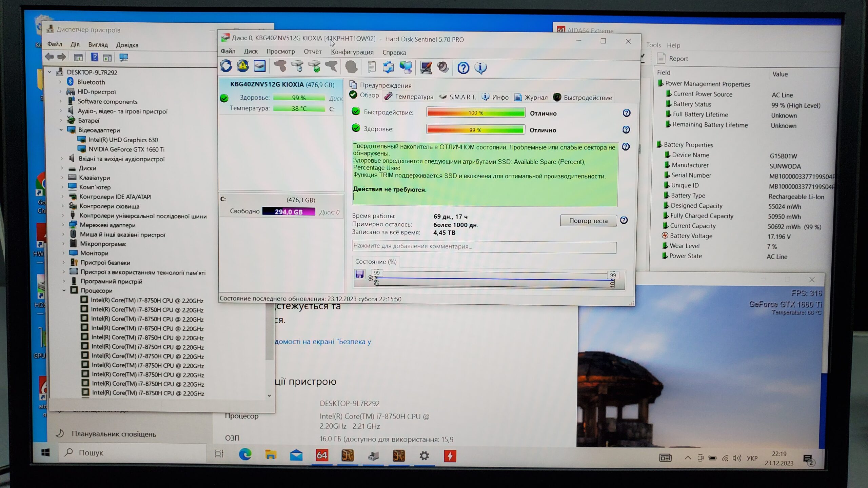The height and width of the screenshot is (488, 868).
Task: Open the Конфигурация menu
Action: coord(352,52)
